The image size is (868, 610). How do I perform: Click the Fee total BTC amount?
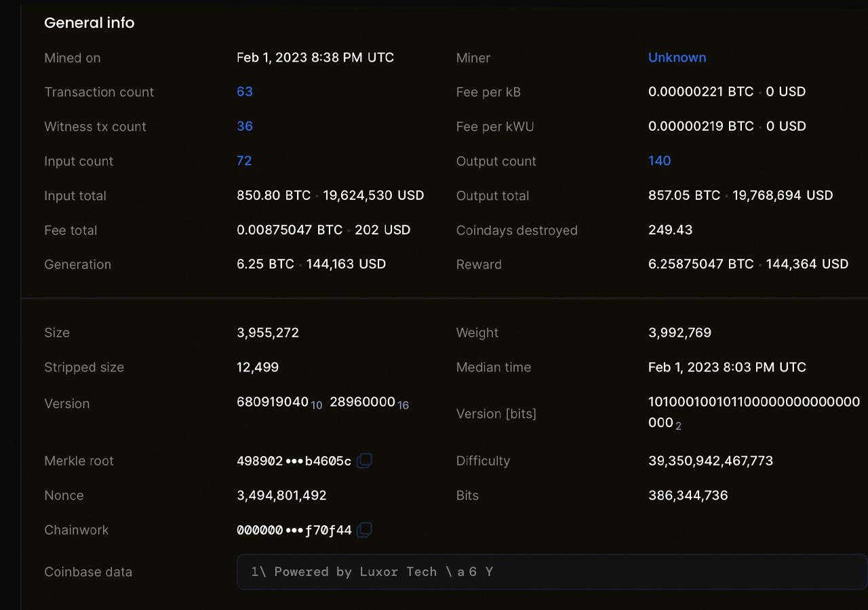290,230
